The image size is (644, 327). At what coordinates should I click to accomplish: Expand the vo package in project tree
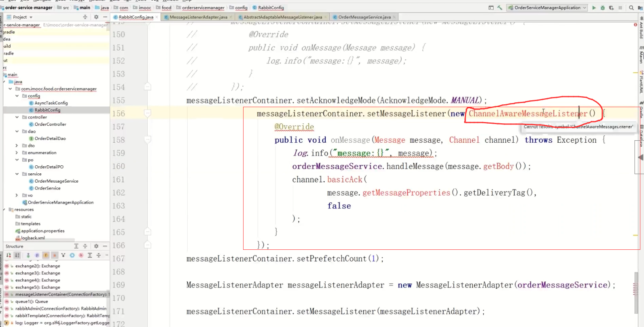(17, 195)
